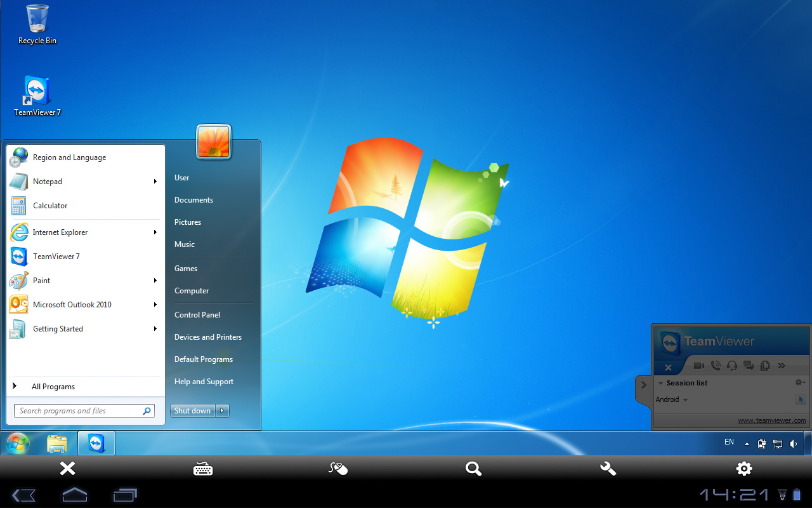Viewport: 812px width, 508px height.
Task: Click the Shut down button
Action: coord(193,411)
